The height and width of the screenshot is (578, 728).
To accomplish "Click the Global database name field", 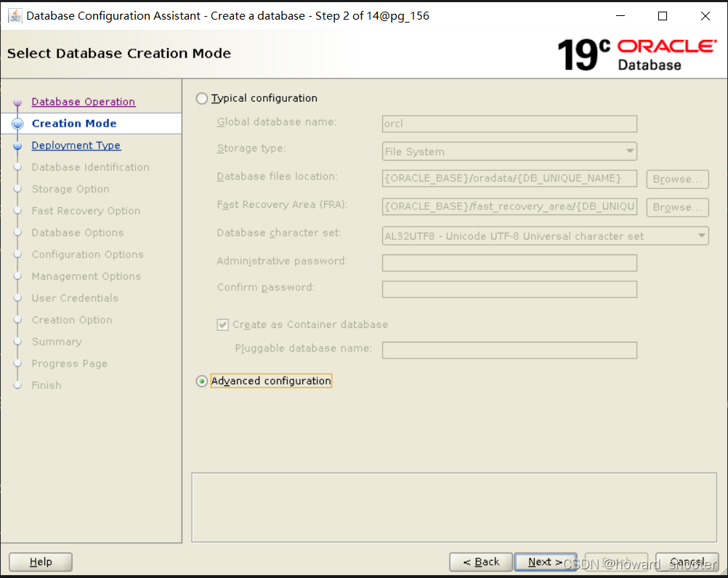I will pos(509,124).
